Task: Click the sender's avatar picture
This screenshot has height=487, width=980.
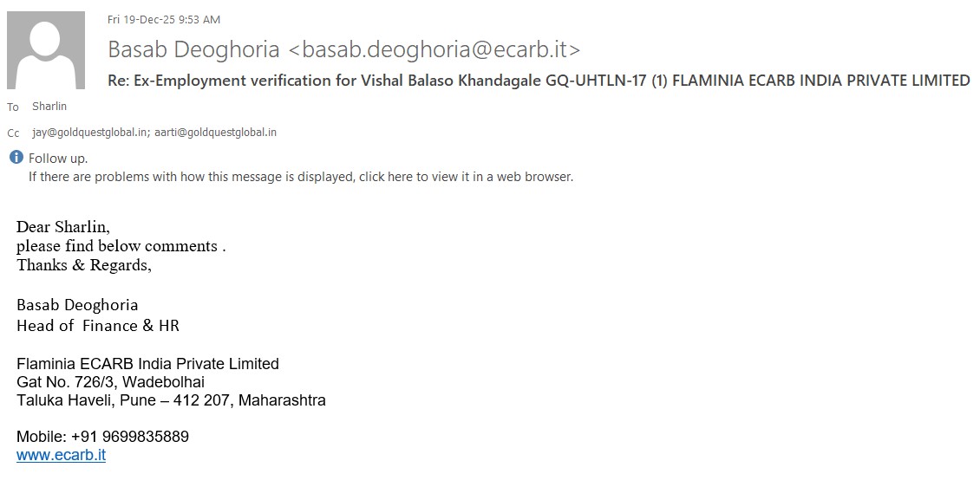Action: pos(46,50)
